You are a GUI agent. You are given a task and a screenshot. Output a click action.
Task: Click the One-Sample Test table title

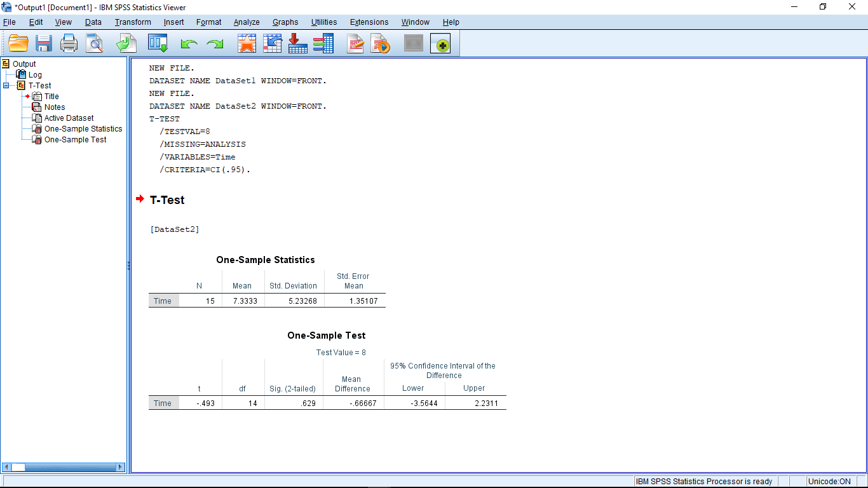coord(327,335)
